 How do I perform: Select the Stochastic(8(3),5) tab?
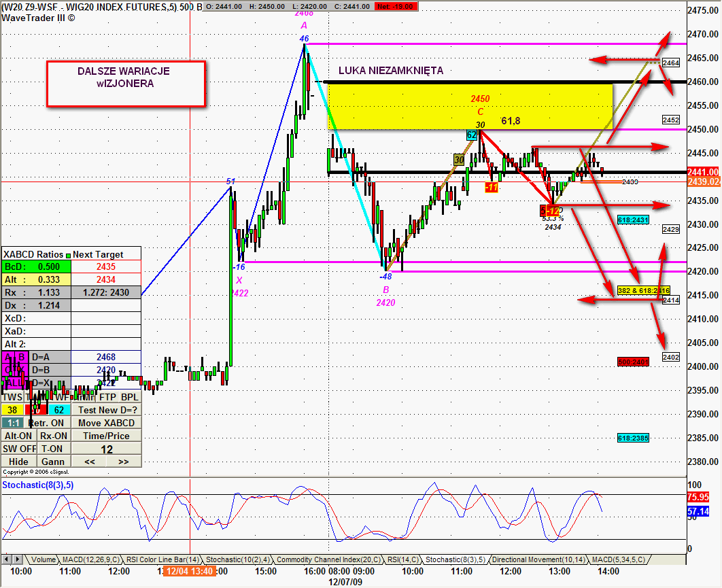[455, 559]
